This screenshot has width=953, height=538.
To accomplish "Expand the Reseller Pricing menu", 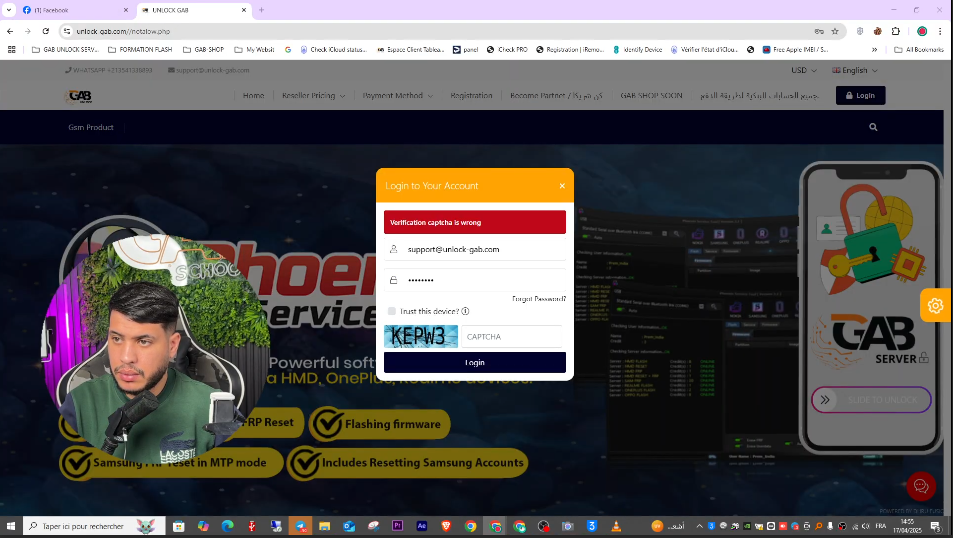I will (313, 95).
